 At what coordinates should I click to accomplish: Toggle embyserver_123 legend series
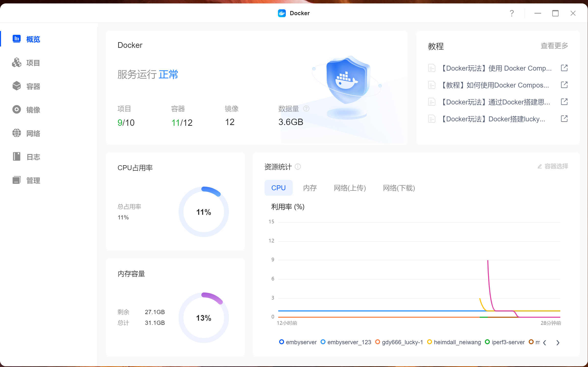point(346,342)
